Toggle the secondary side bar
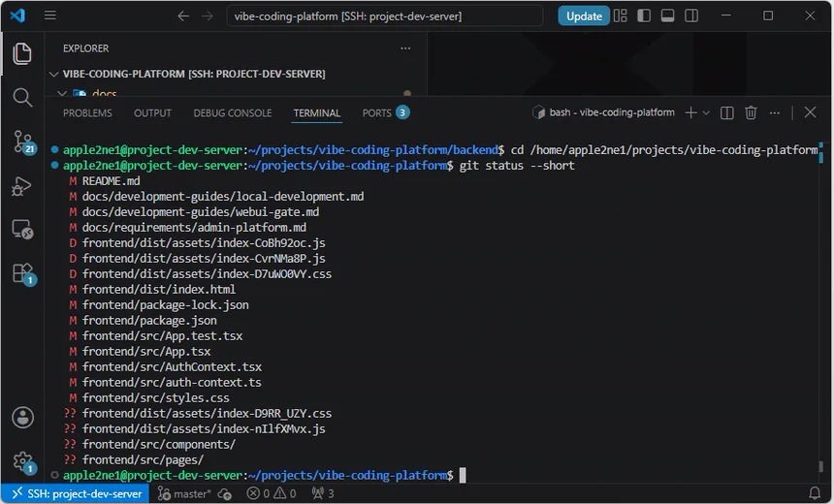Image resolution: width=834 pixels, height=504 pixels. pyautogui.click(x=691, y=16)
